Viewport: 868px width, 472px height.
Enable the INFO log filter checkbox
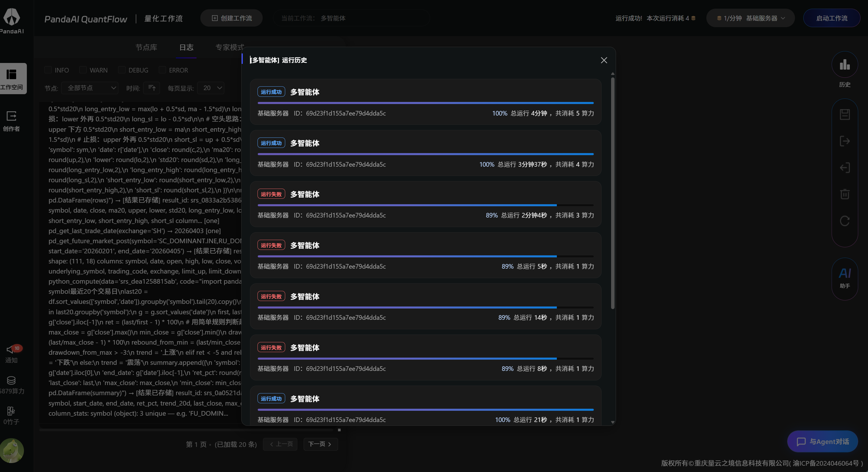point(48,70)
